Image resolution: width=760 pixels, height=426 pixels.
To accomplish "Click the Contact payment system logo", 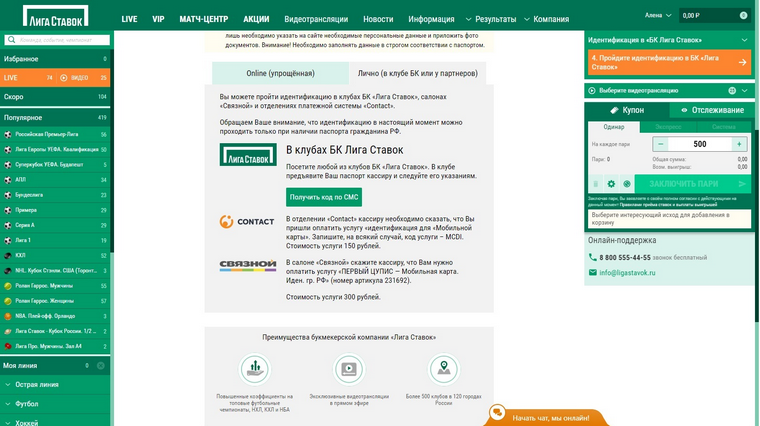I will pos(247,221).
